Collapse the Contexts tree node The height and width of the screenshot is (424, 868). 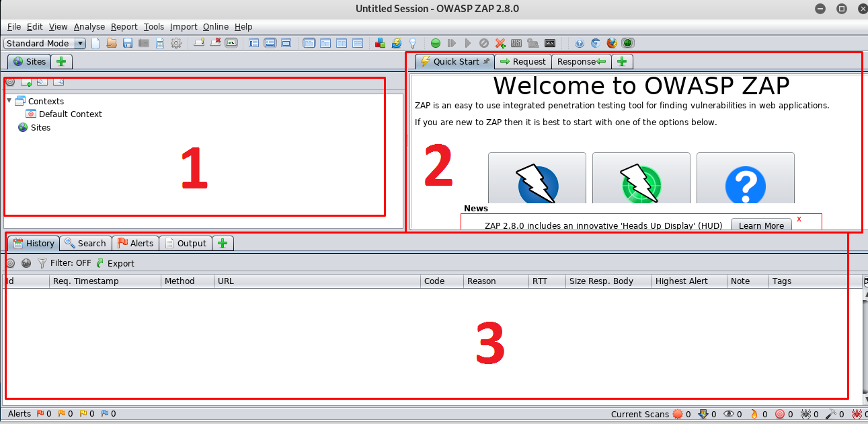click(9, 101)
